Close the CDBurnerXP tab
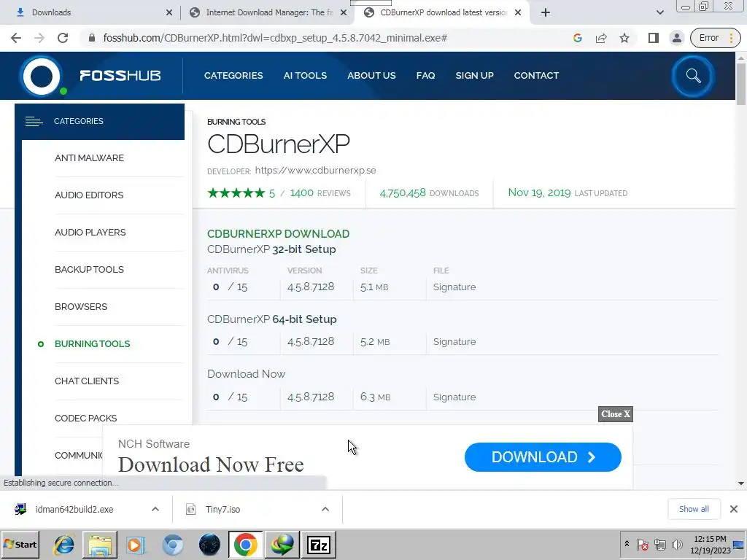747x560 pixels. (x=518, y=12)
